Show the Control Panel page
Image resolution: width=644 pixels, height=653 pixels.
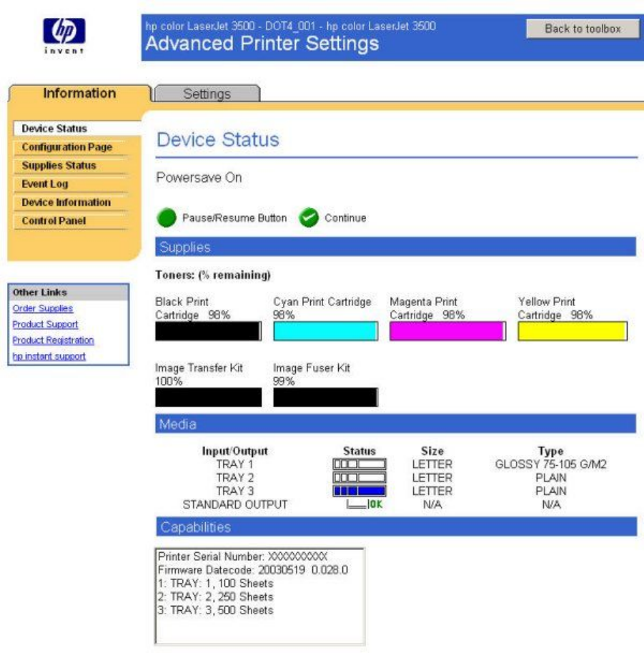[54, 221]
